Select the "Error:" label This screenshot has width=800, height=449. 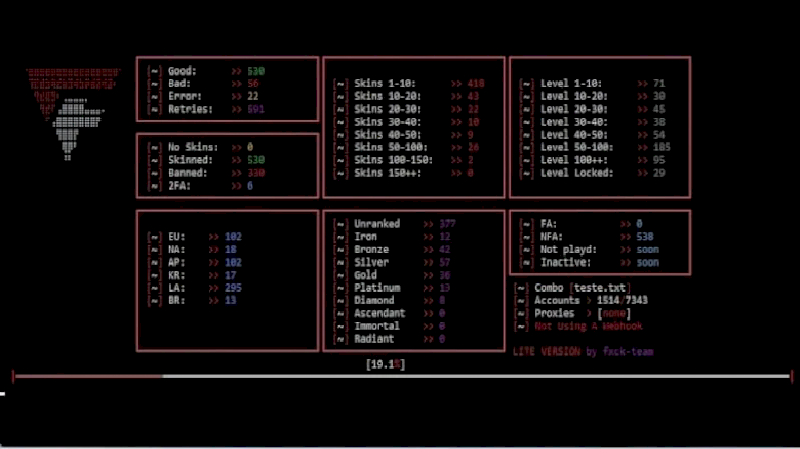[185, 96]
